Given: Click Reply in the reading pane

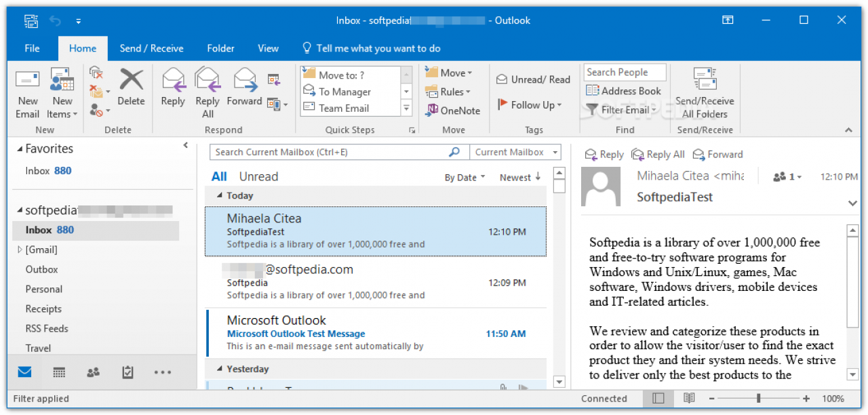Looking at the screenshot, I should tap(604, 155).
